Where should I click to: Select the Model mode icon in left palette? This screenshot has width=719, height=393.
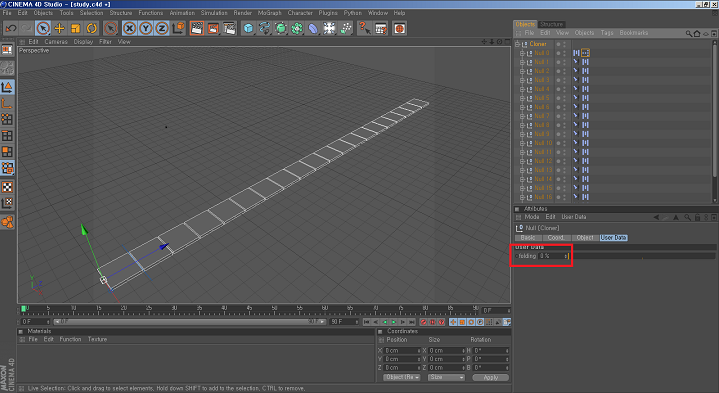(x=7, y=87)
